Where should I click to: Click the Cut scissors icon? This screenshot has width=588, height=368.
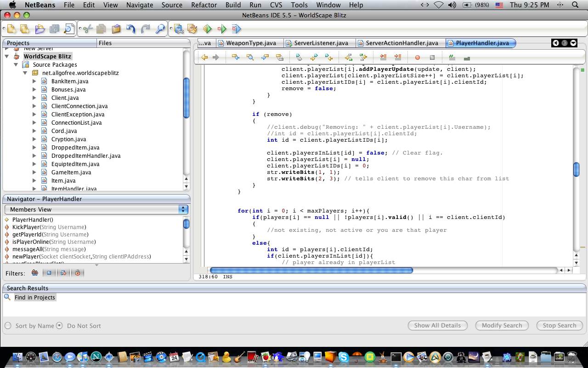[87, 29]
